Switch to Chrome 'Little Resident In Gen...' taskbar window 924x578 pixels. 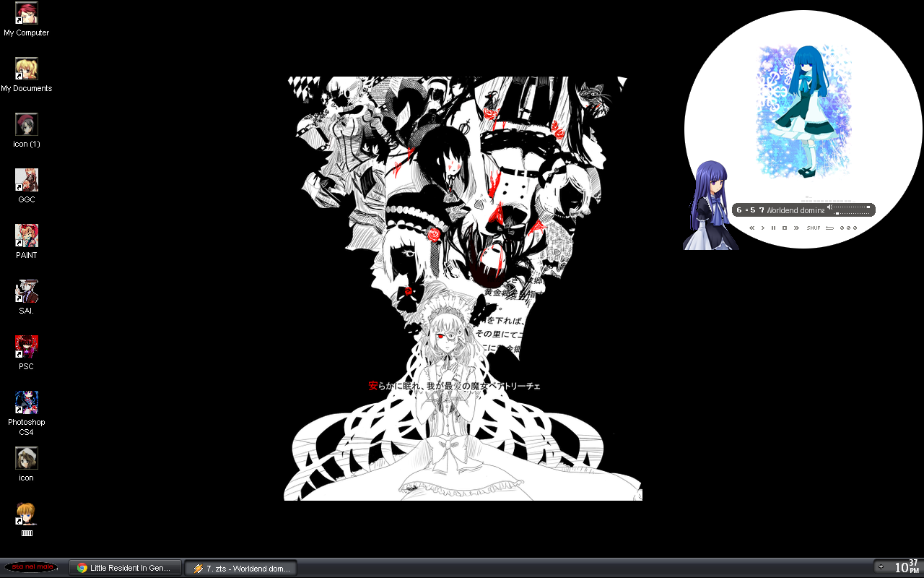click(126, 568)
